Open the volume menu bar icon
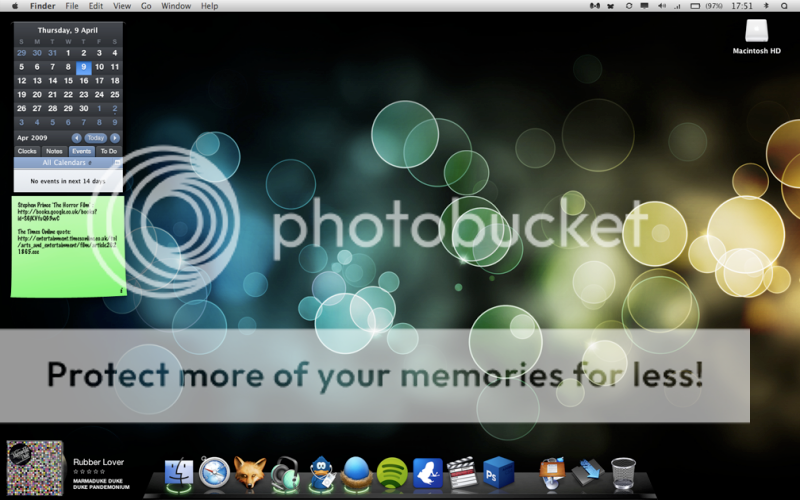800x500 pixels. coord(662,6)
